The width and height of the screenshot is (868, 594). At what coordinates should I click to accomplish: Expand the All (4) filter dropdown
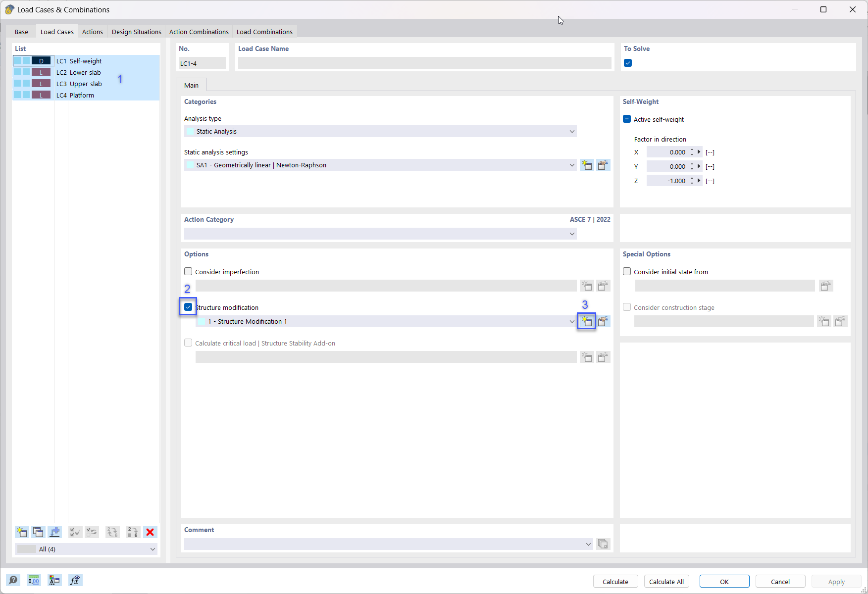(153, 549)
